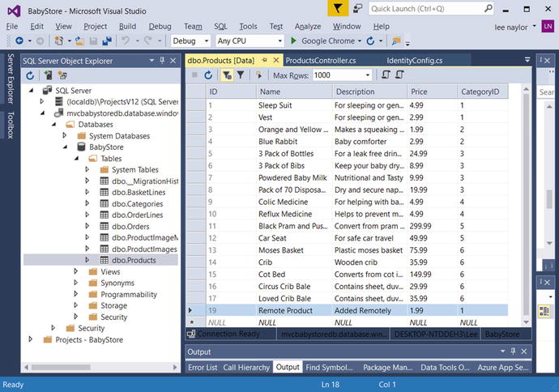Click the CategoryID column header

(x=483, y=92)
